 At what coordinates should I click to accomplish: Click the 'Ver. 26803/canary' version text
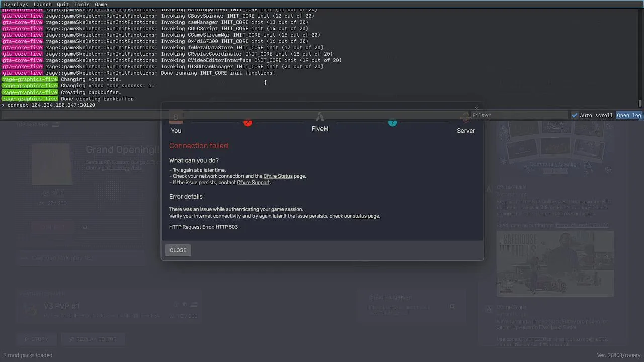point(619,355)
